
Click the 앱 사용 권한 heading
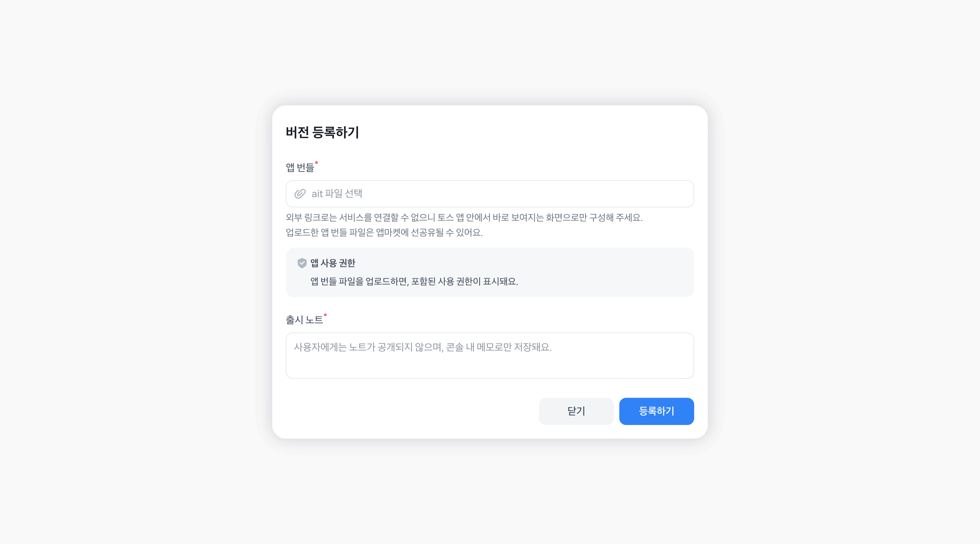point(332,263)
